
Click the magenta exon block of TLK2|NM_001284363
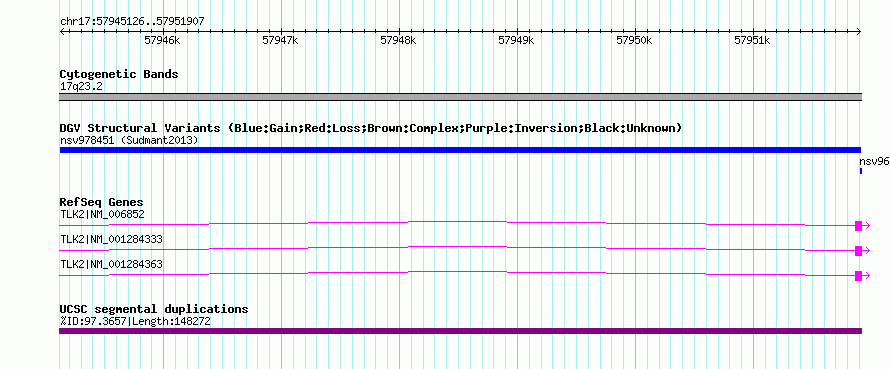coord(858,276)
